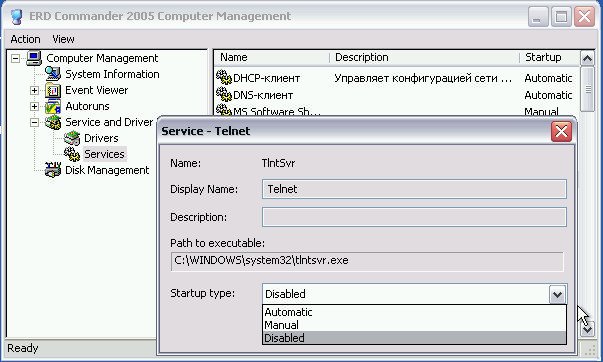Expand the Event Viewer tree node
603x362 pixels.
[34, 90]
